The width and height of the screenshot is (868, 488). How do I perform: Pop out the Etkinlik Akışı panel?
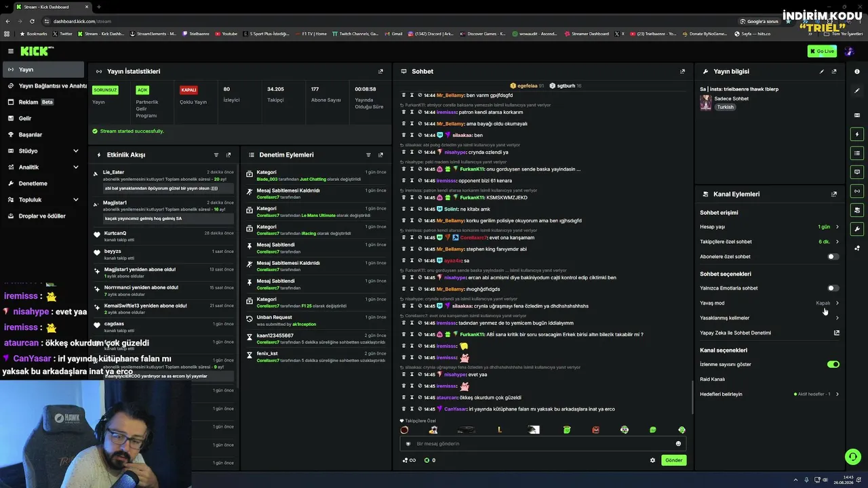tap(229, 155)
